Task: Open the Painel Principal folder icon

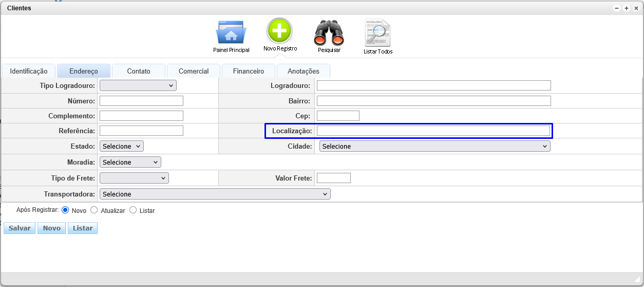Action: (231, 32)
